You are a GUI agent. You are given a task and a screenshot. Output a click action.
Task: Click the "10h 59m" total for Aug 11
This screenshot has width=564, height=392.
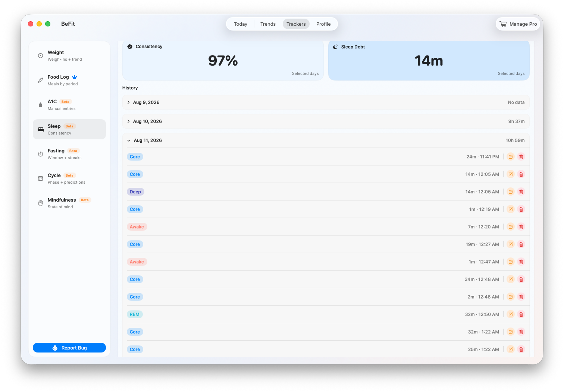515,140
